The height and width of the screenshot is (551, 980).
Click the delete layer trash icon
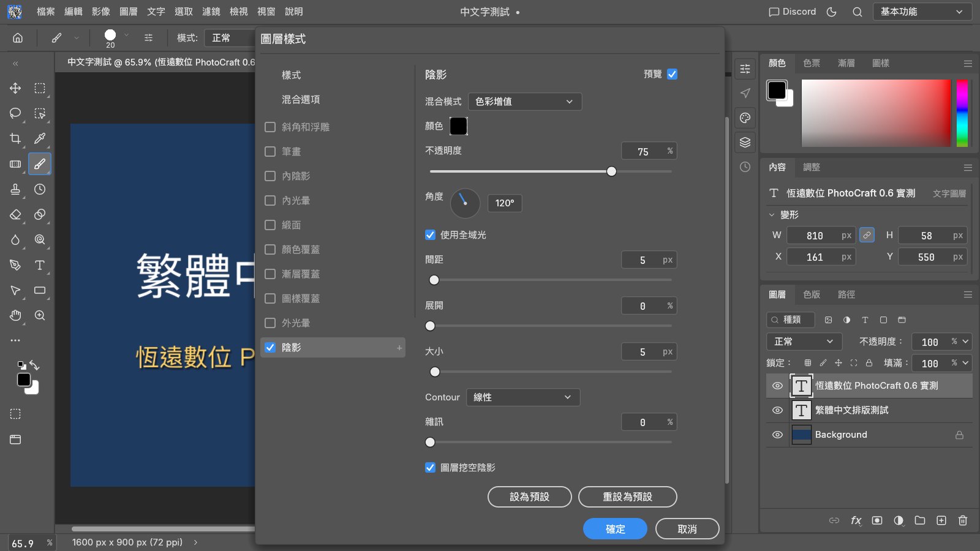click(963, 520)
